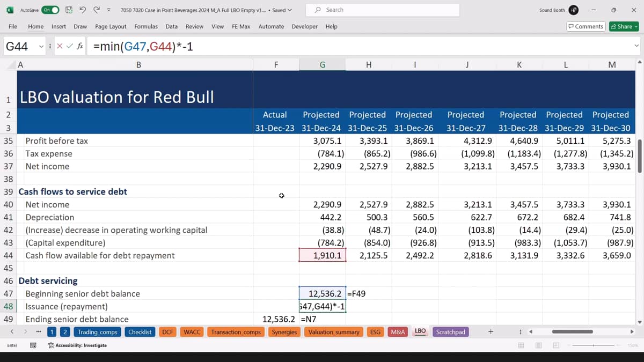This screenshot has height=362, width=644.
Task: Switch to the Transaction_comps sheet
Action: [x=236, y=332]
